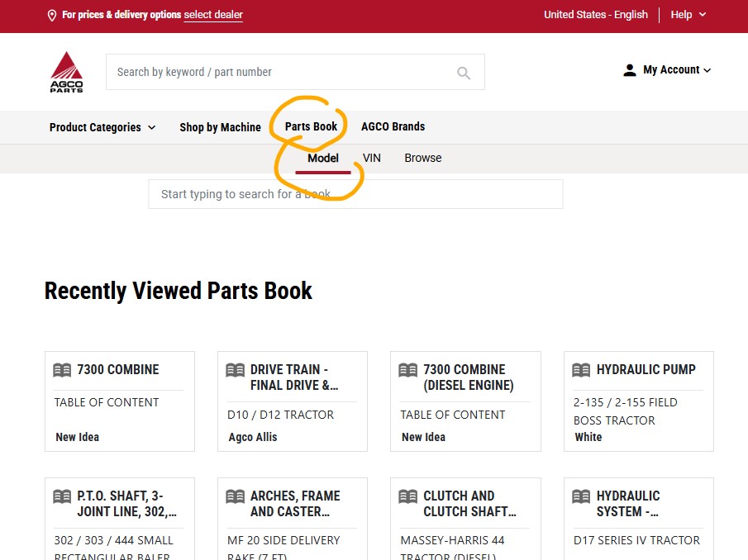The width and height of the screenshot is (748, 560).
Task: Open the Parts Book menu item
Action: click(311, 126)
